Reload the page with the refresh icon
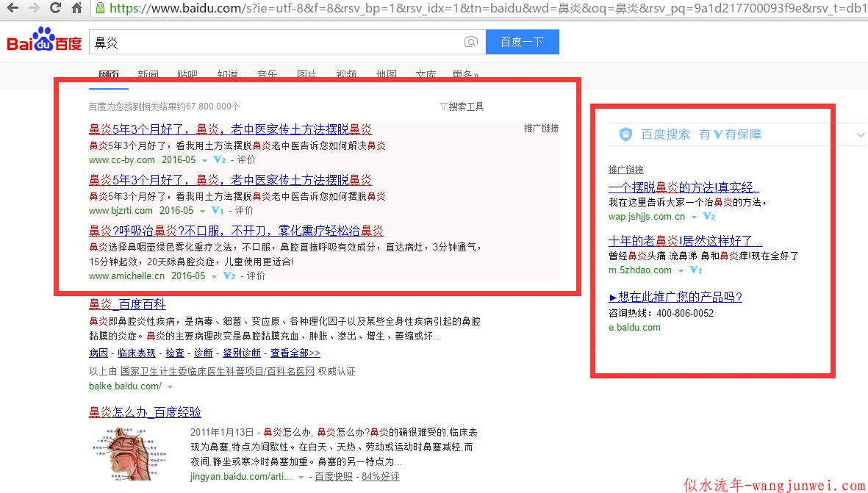The height and width of the screenshot is (493, 868). pos(55,8)
